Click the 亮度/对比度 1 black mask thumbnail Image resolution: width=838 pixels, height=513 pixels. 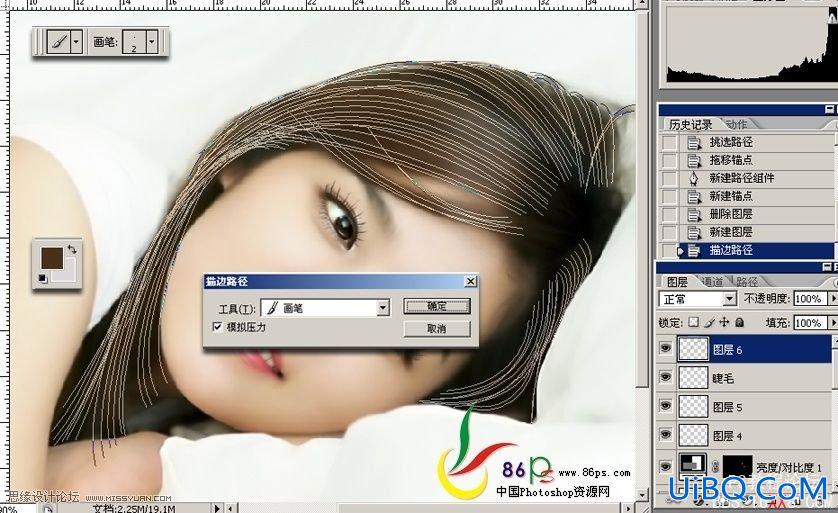click(x=738, y=467)
